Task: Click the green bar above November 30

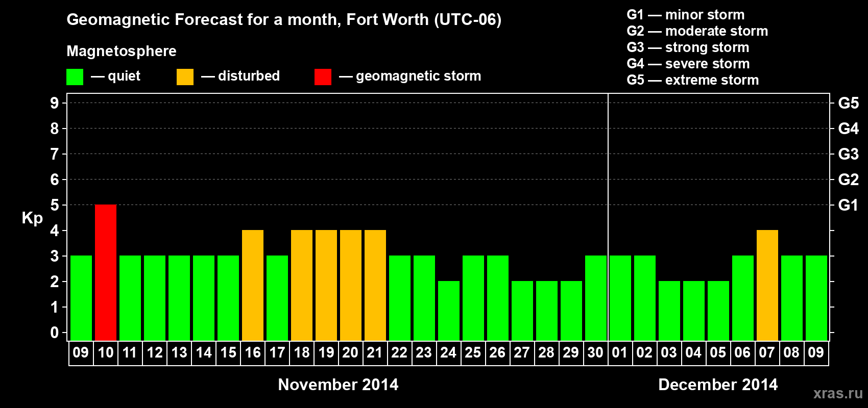Action: click(596, 298)
